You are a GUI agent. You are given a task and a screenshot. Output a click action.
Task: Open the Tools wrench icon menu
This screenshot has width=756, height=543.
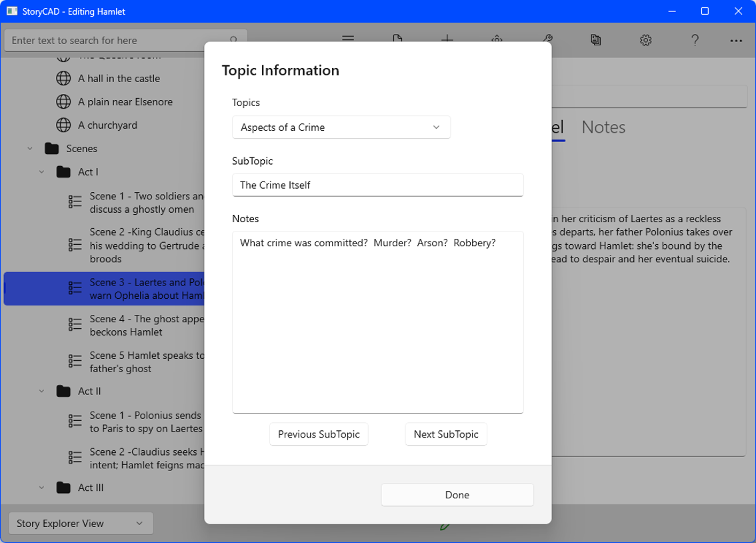pyautogui.click(x=547, y=38)
